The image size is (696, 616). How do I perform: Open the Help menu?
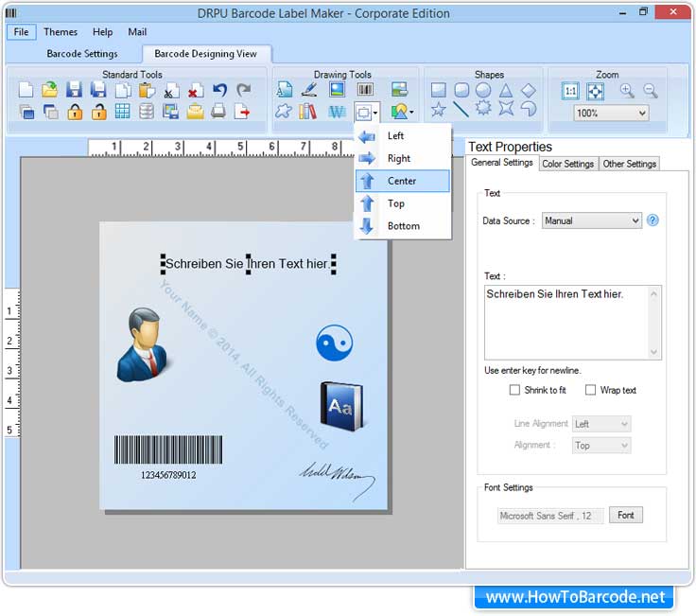(x=102, y=32)
